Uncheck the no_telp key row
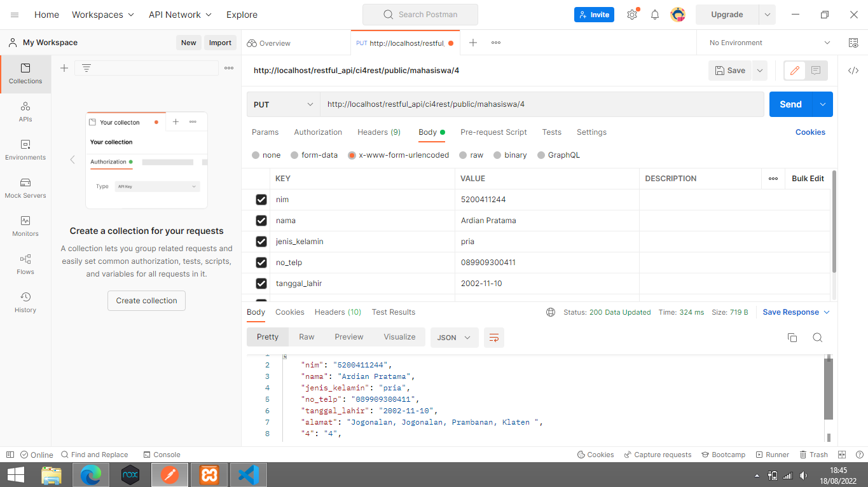The width and height of the screenshot is (868, 487). click(x=261, y=263)
